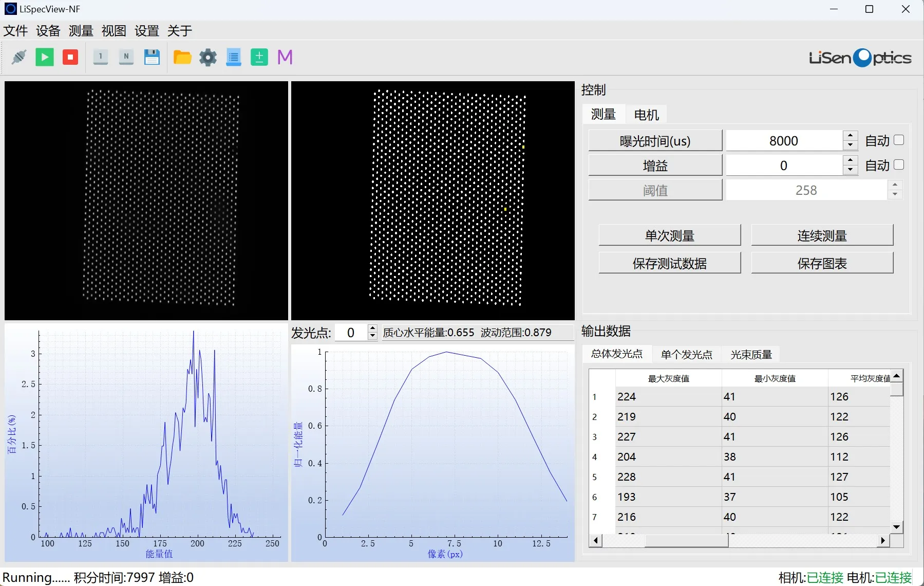The image size is (924, 586).
Task: Click the 保存图表 button
Action: (x=822, y=263)
